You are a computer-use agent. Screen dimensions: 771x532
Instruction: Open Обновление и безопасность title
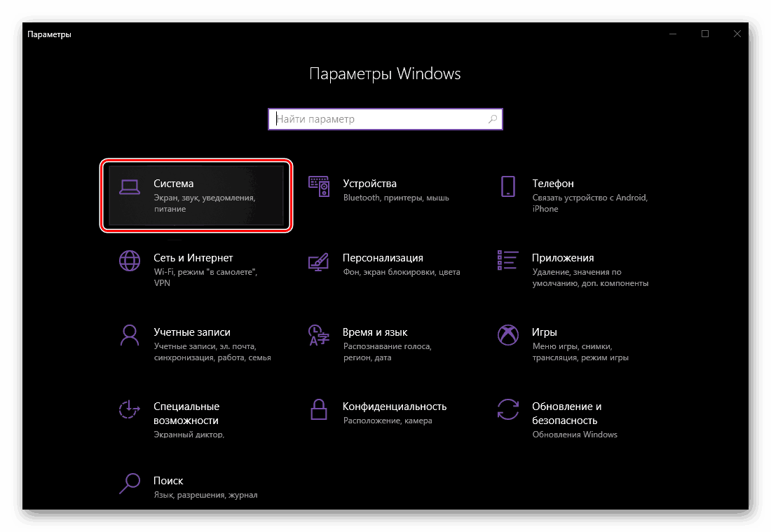pos(567,414)
